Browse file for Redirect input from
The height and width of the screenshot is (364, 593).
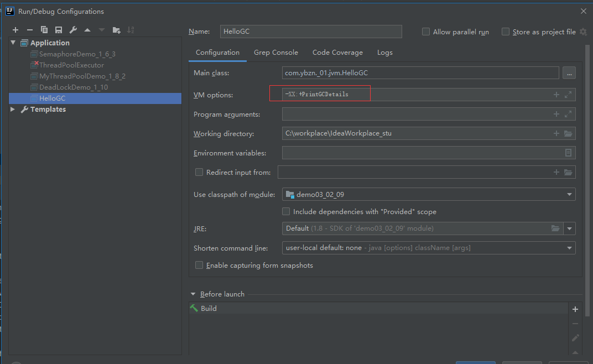(568, 172)
